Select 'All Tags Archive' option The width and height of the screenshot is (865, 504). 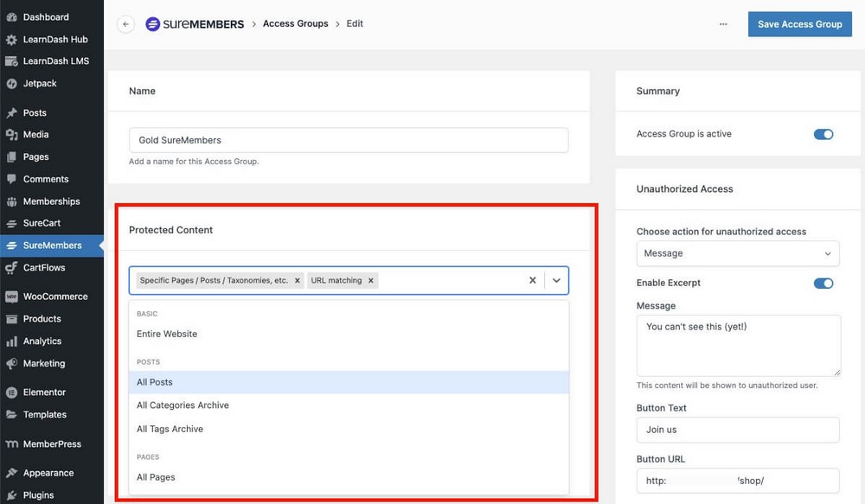point(349,429)
